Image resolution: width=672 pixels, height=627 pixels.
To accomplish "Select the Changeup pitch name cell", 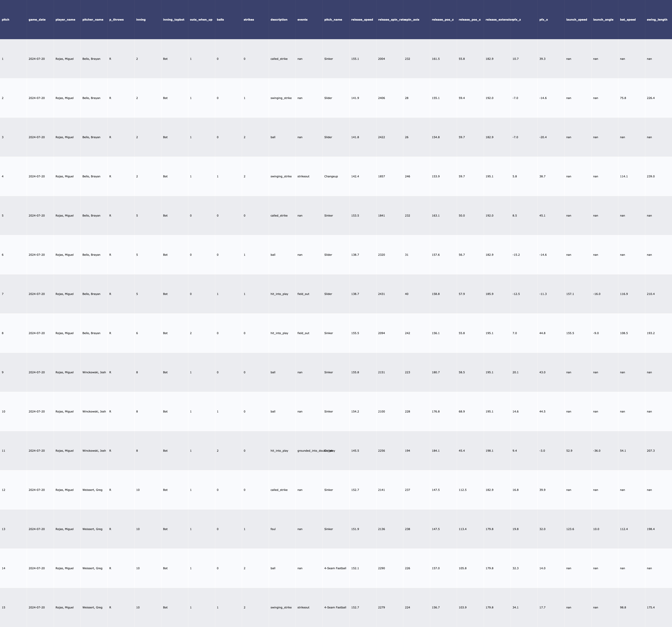I will [x=331, y=176].
